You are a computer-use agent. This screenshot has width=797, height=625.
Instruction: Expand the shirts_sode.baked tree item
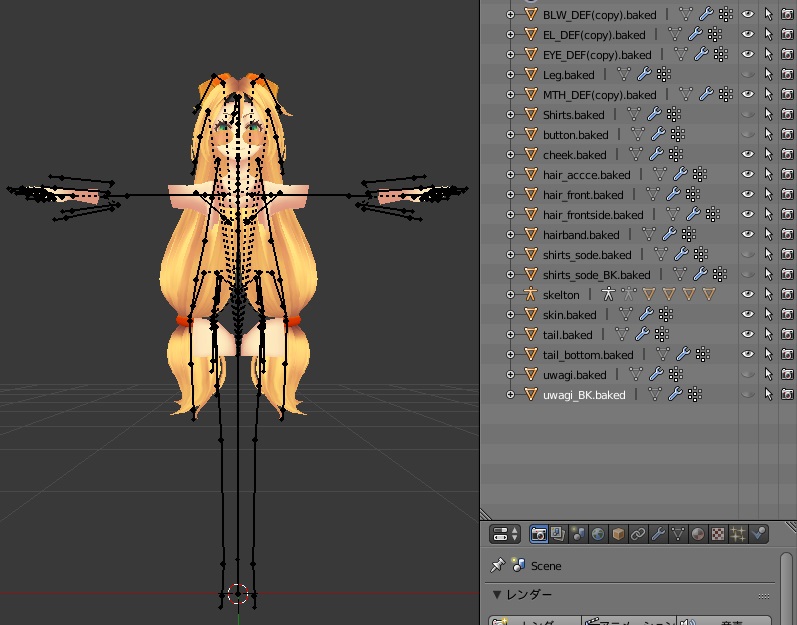click(510, 254)
